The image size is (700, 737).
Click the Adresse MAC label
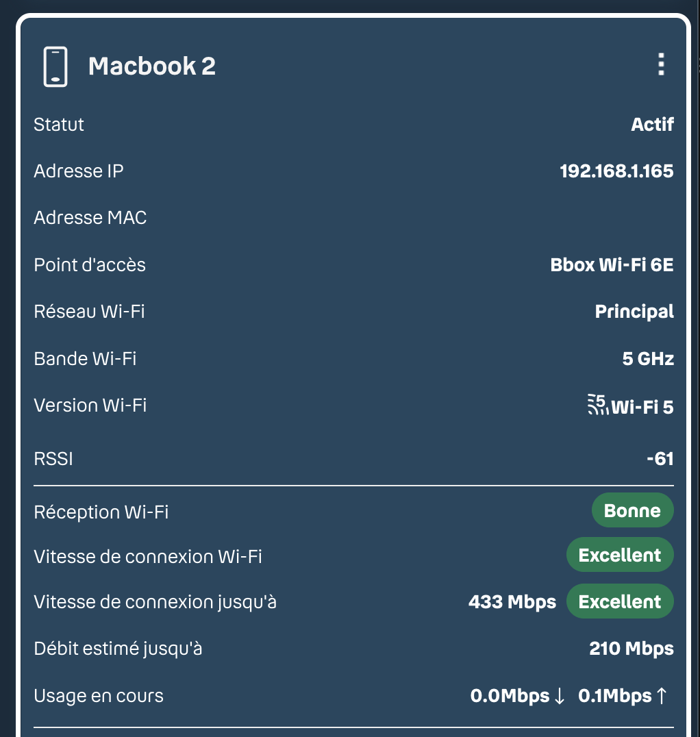[x=90, y=218]
